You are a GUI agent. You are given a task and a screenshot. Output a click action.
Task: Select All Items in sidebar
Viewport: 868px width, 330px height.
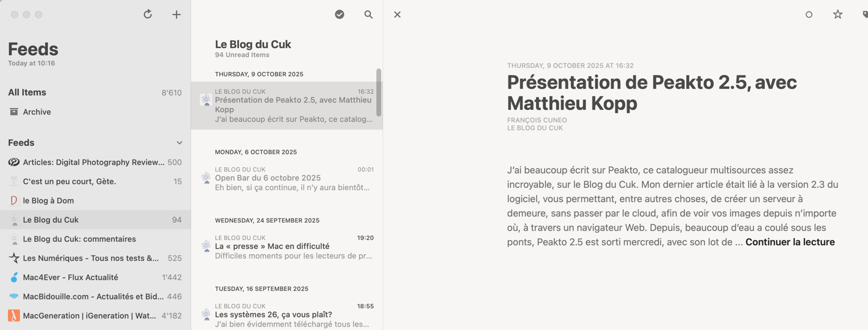click(27, 92)
